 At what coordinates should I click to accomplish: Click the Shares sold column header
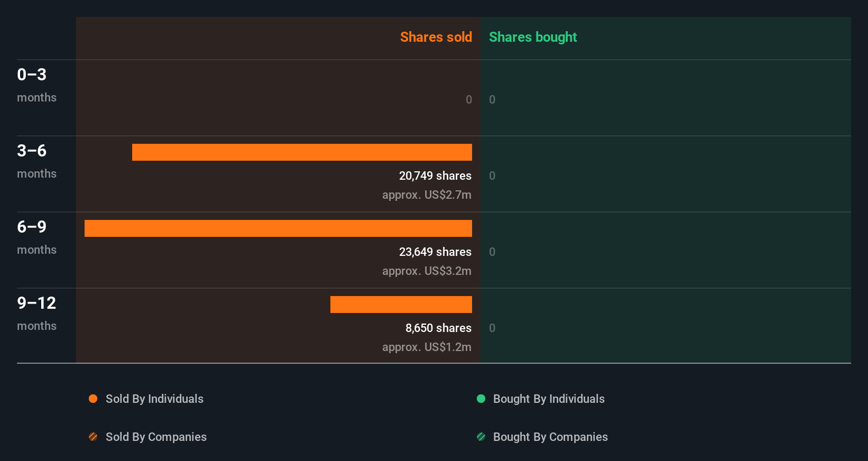pos(436,37)
